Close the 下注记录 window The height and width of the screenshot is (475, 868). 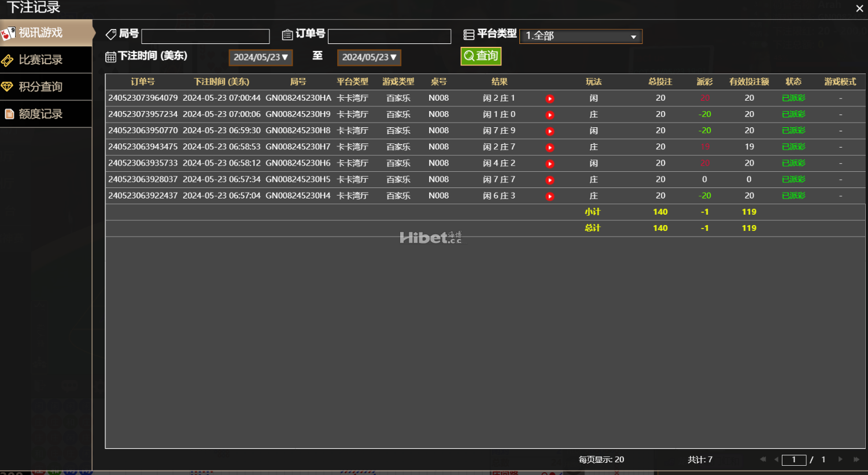tap(859, 8)
